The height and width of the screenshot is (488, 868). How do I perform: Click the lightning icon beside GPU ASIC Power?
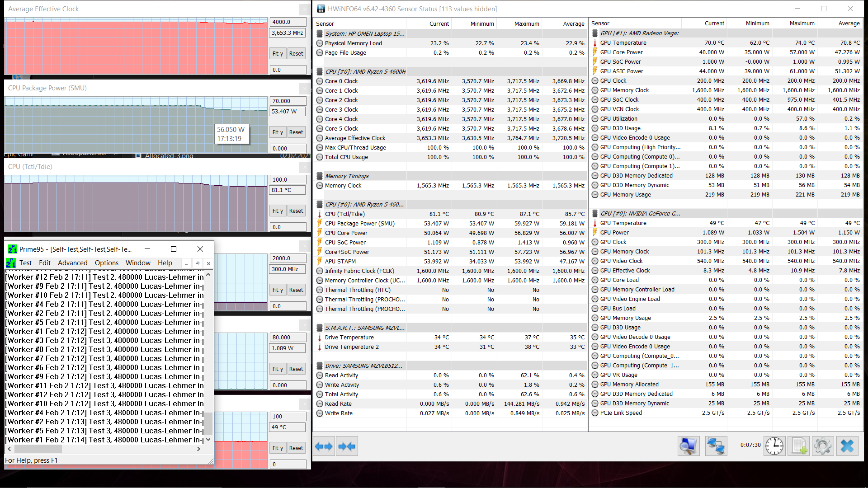[595, 71]
